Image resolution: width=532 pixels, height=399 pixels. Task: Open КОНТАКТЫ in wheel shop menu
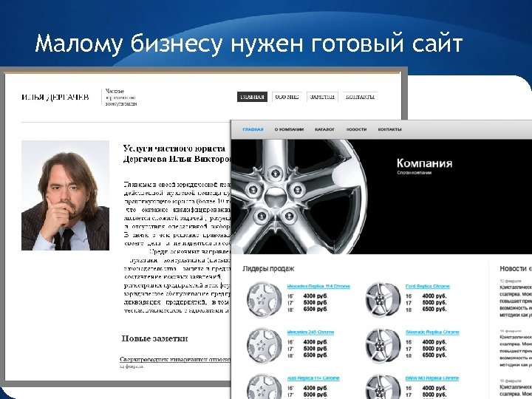pos(390,129)
